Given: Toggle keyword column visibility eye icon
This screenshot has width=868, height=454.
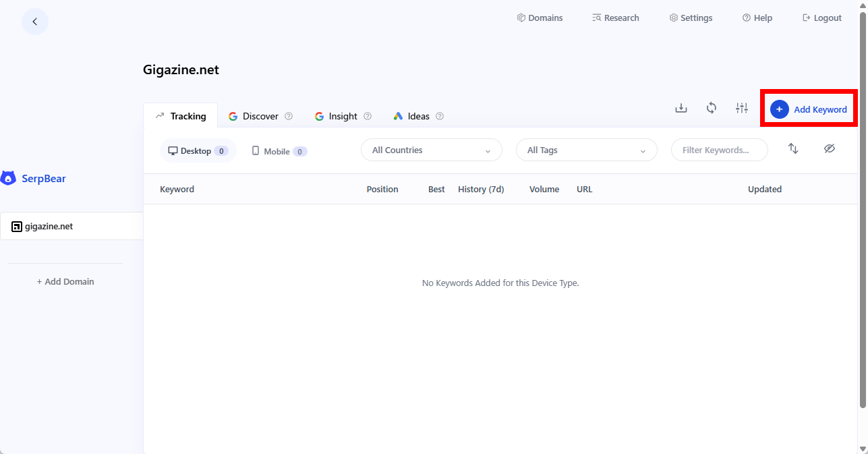Looking at the screenshot, I should 830,149.
